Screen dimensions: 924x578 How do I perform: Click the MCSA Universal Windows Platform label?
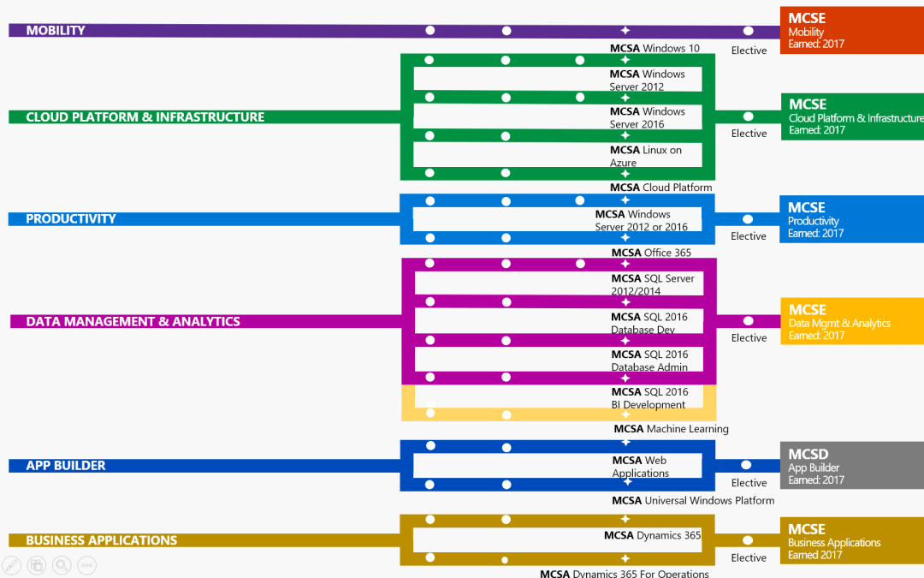click(x=693, y=501)
